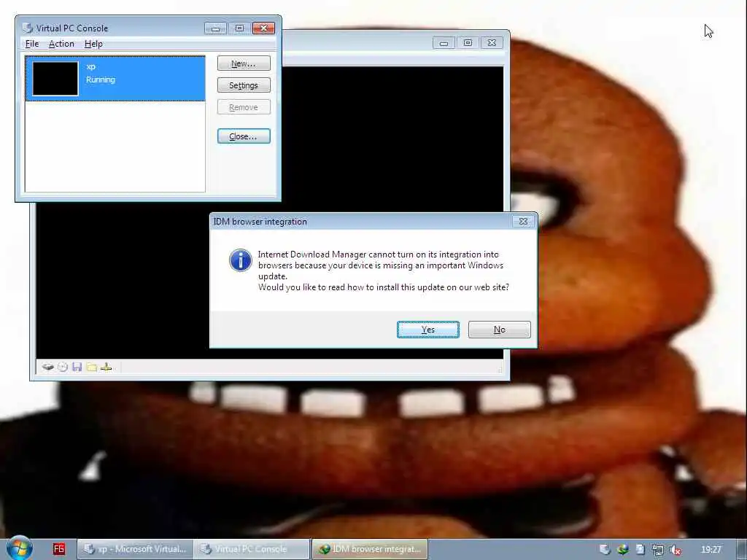The width and height of the screenshot is (747, 560).
Task: Click the Virtual PC tray icon
Action: pos(605,550)
